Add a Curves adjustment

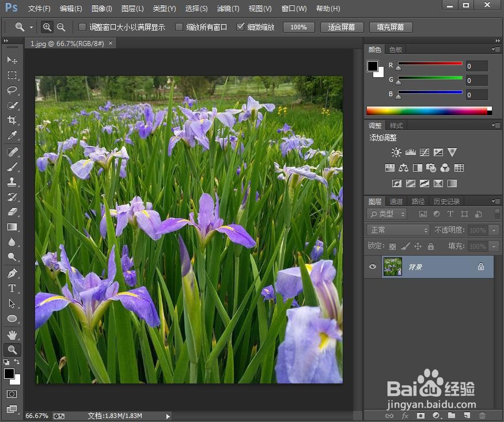tap(425, 152)
